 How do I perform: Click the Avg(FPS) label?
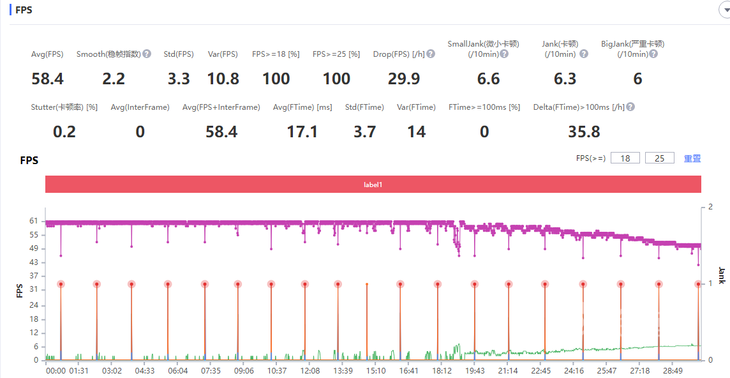pos(47,54)
